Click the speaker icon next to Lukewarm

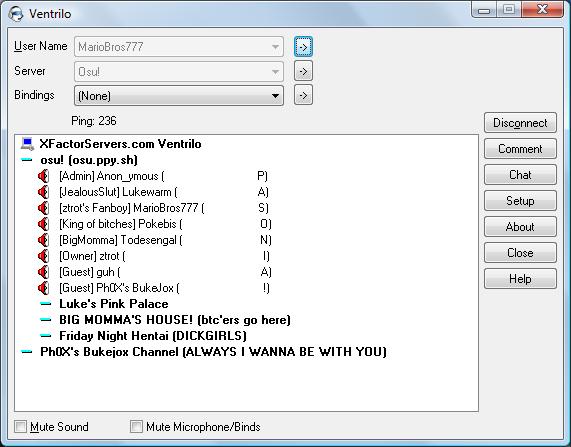click(x=43, y=192)
